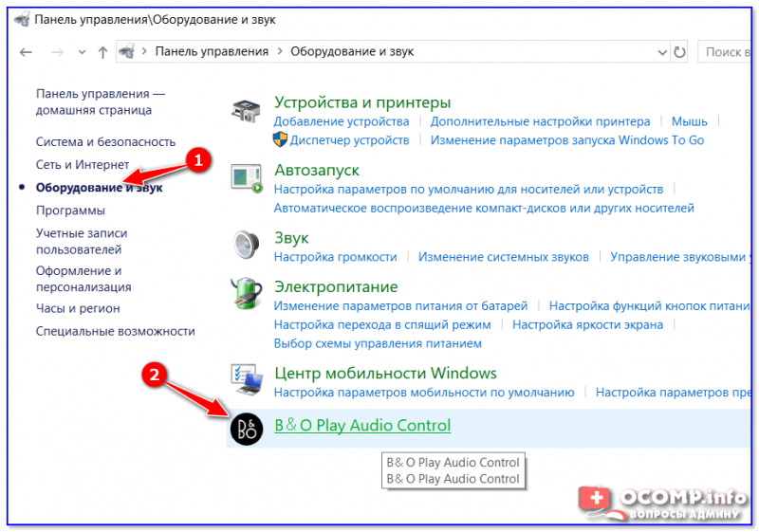
Task: Click the AutoPlay (Автозапуск) icon
Action: point(246,178)
